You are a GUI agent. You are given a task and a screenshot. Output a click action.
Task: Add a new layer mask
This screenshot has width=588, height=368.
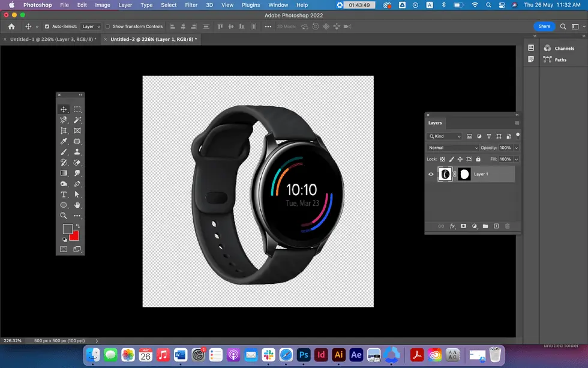click(x=463, y=226)
